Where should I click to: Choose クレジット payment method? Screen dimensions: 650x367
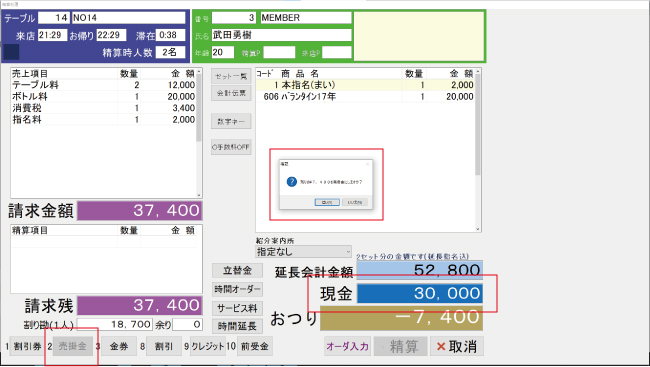click(x=208, y=346)
